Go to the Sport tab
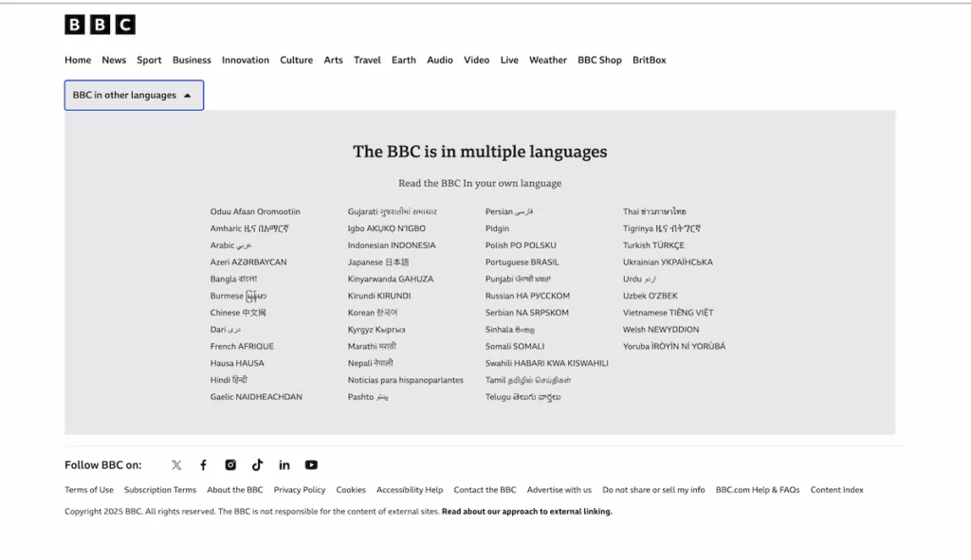 click(x=149, y=60)
